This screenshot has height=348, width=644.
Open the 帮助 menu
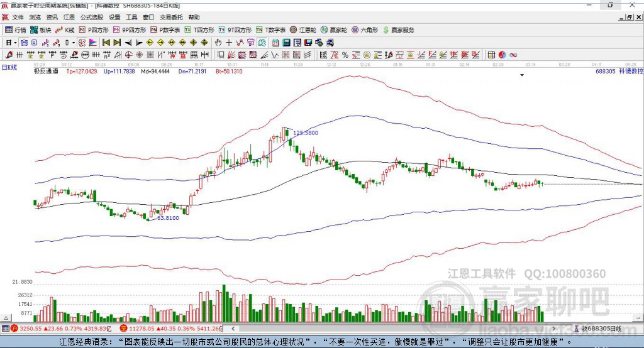pos(194,17)
